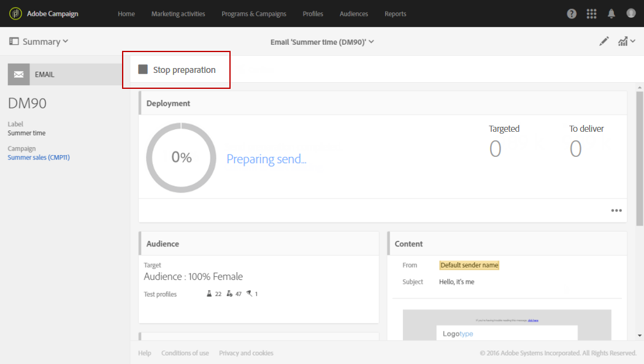Image resolution: width=644 pixels, height=364 pixels.
Task: Click the test profiles trap icon showing 1
Action: pyautogui.click(x=249, y=294)
